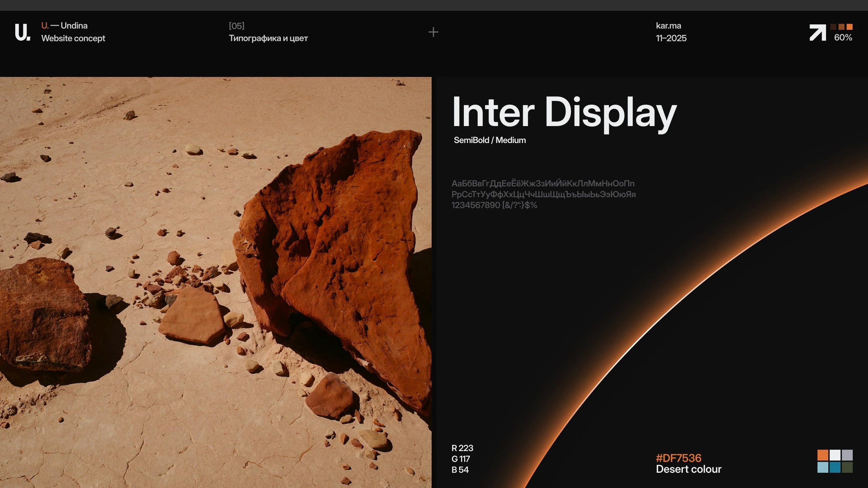The height and width of the screenshot is (488, 868).
Task: Select the gray palette swatch
Action: (x=847, y=455)
